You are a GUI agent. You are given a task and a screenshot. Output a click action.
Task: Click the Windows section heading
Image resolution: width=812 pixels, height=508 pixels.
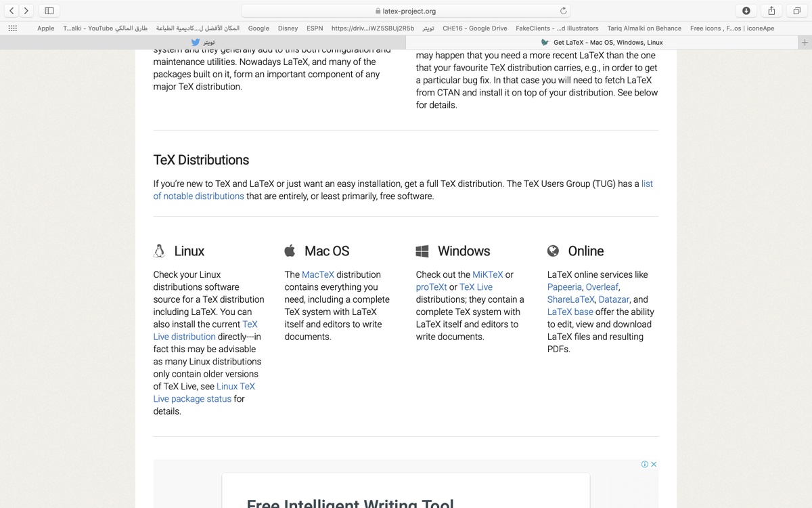[464, 251]
